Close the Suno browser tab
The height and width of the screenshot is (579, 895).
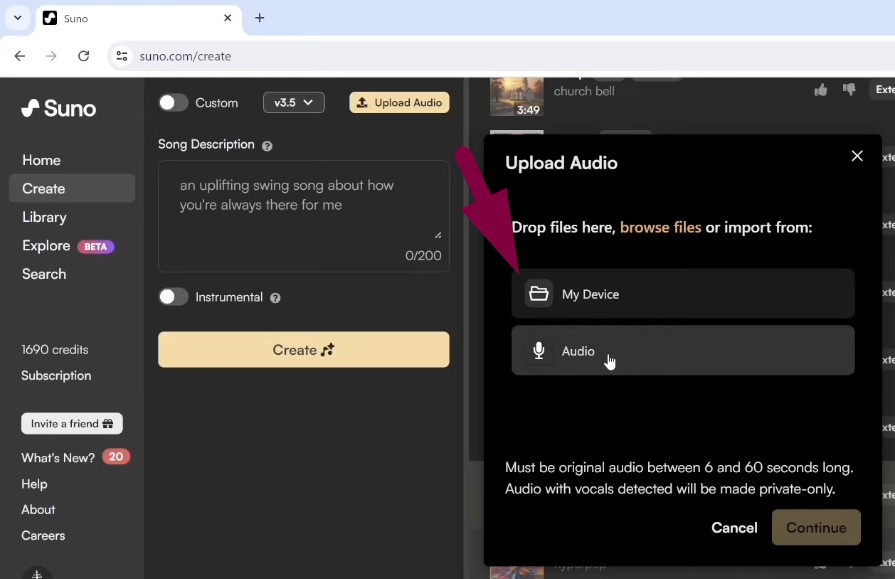point(228,18)
